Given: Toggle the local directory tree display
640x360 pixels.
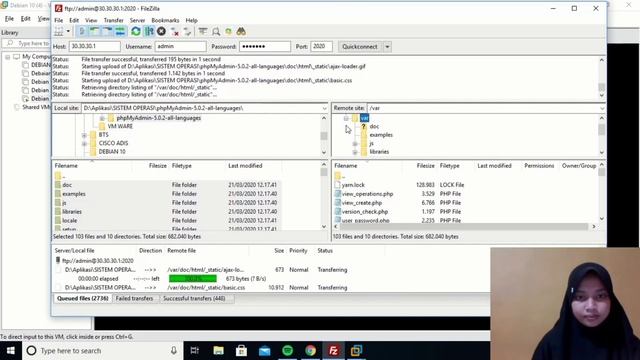Looking at the screenshot, I should [x=94, y=31].
